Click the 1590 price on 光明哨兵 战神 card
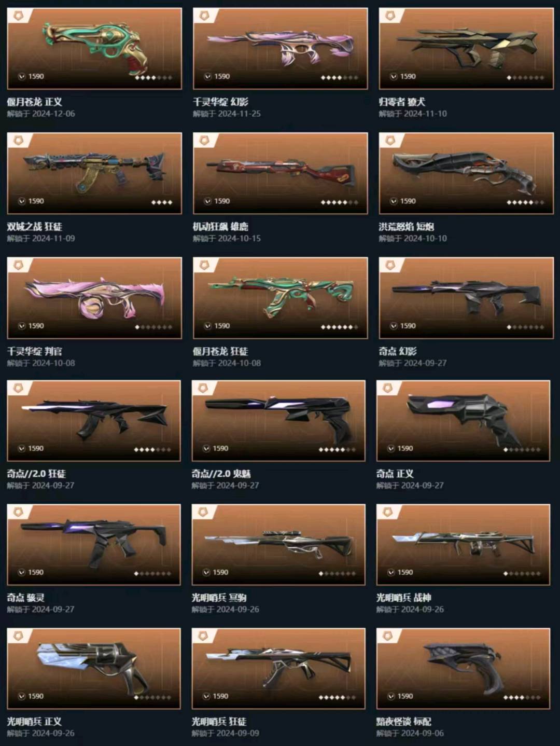 coord(405,572)
